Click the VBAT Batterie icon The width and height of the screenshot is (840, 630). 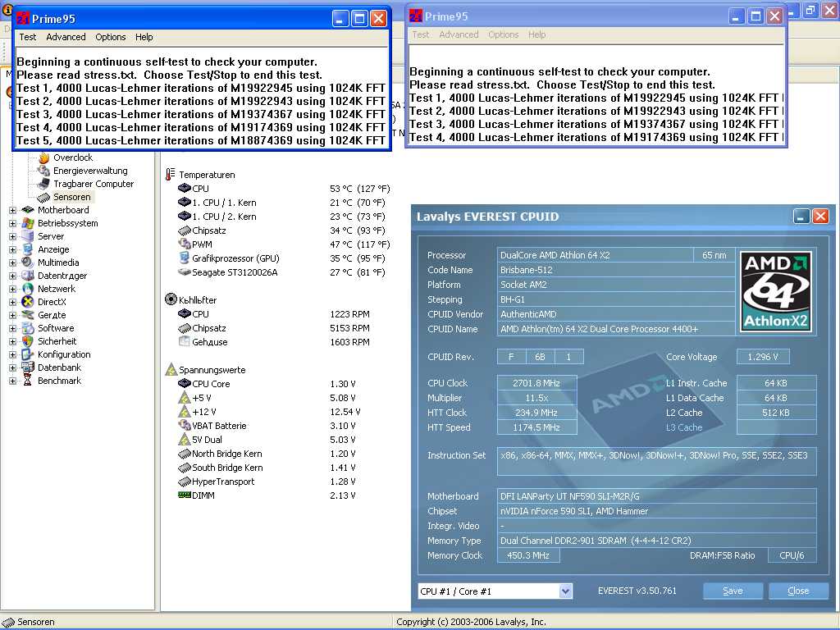point(185,426)
